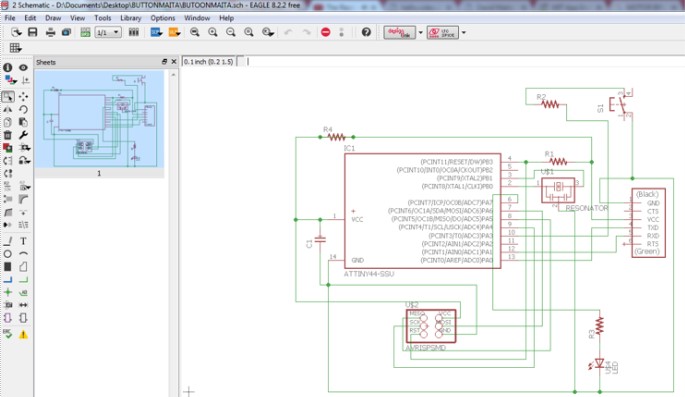Screen dimensions: 685x397
Task: Undock the Sheets panel
Action: coord(164,62)
